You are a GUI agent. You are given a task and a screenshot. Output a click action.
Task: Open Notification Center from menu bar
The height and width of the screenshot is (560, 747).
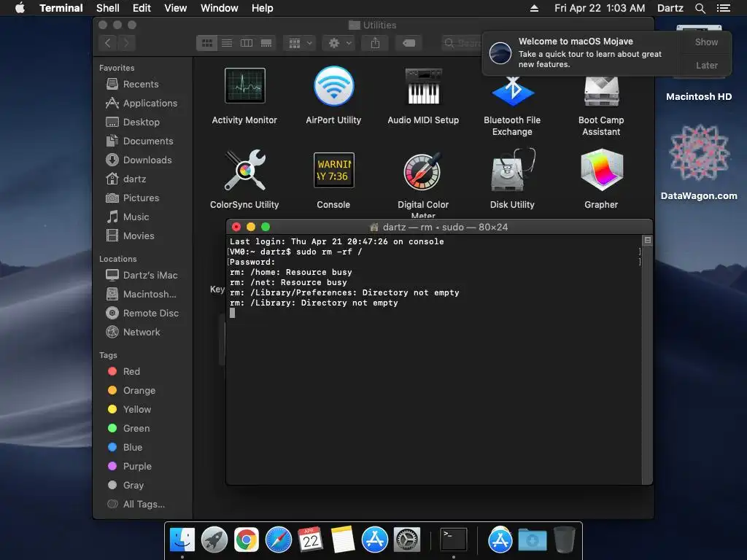(x=723, y=8)
